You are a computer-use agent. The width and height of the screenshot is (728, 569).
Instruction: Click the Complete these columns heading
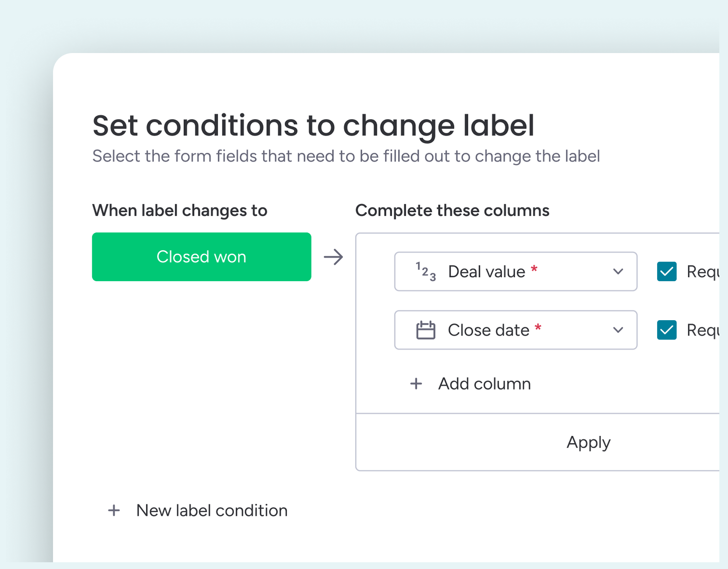coord(452,211)
